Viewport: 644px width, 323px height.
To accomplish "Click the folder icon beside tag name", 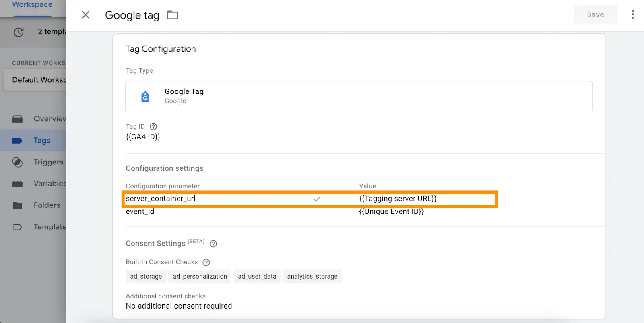I will [173, 15].
